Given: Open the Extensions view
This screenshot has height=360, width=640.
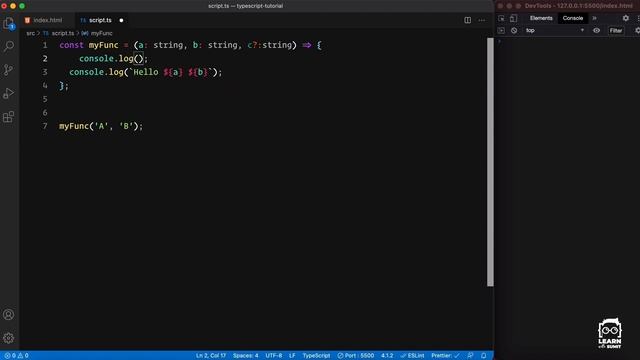Looking at the screenshot, I should [9, 117].
